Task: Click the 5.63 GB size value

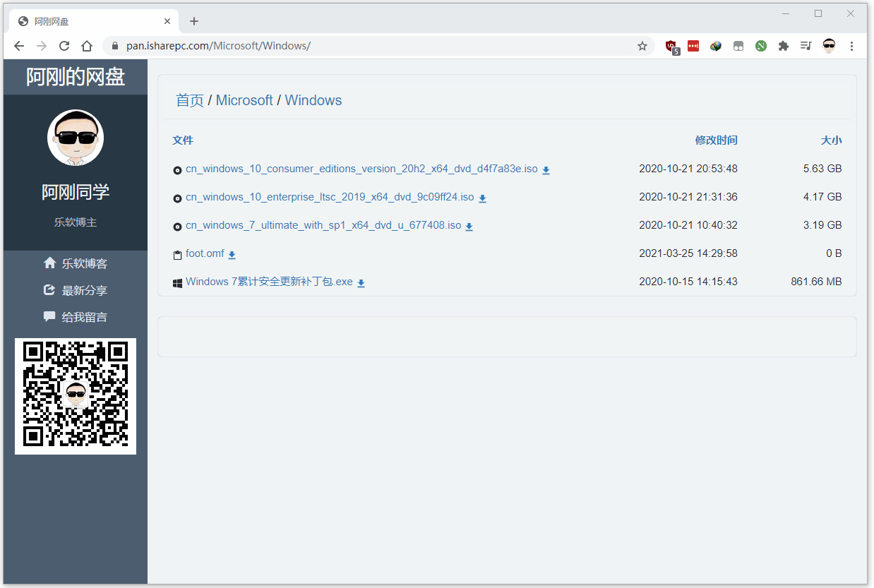Action: point(822,169)
